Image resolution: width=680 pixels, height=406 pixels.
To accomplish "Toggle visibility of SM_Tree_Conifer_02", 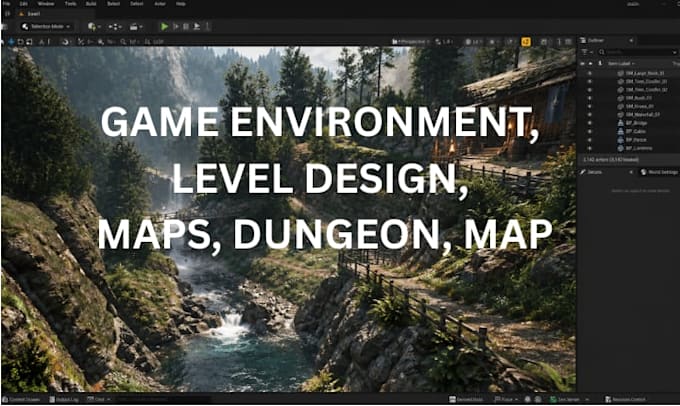I will (x=589, y=90).
